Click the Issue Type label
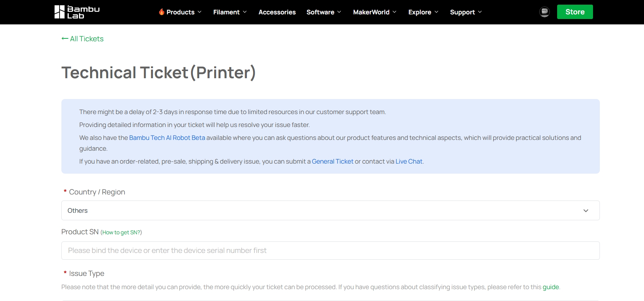Screen dimensions: 644x301 tap(87, 273)
